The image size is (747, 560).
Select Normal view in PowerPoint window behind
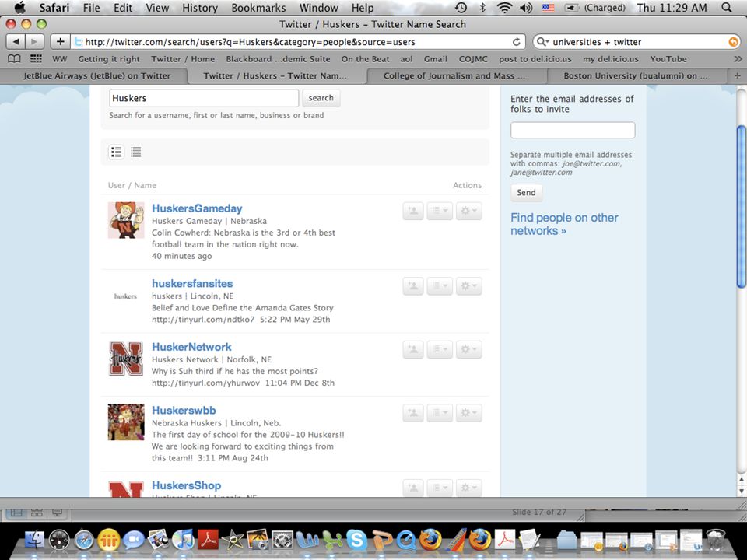coord(16,513)
